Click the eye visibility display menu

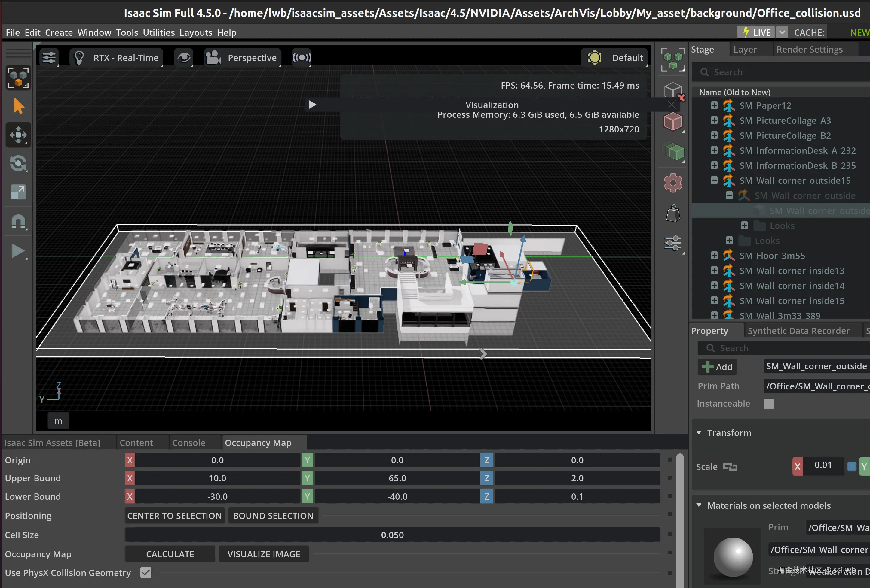[183, 58]
